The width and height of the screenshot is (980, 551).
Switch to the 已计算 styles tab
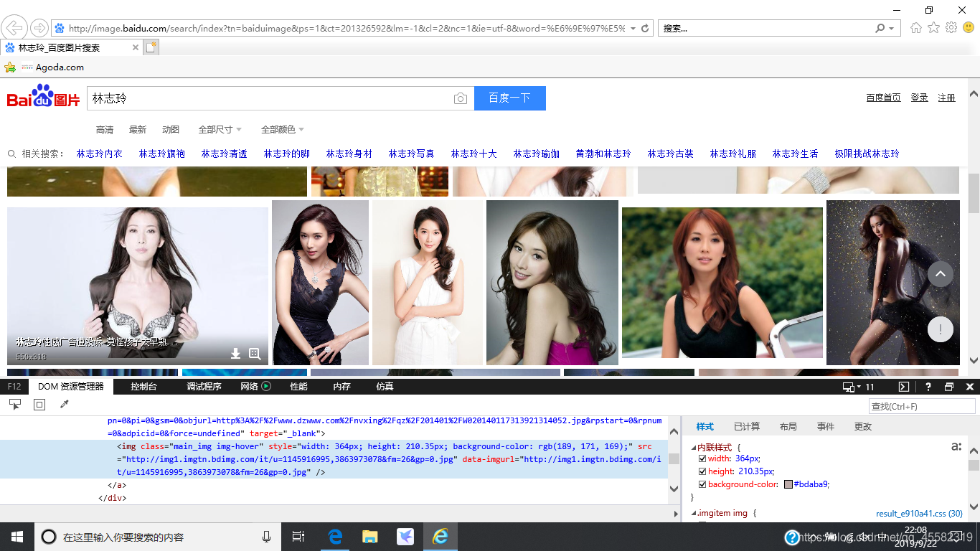pyautogui.click(x=747, y=427)
